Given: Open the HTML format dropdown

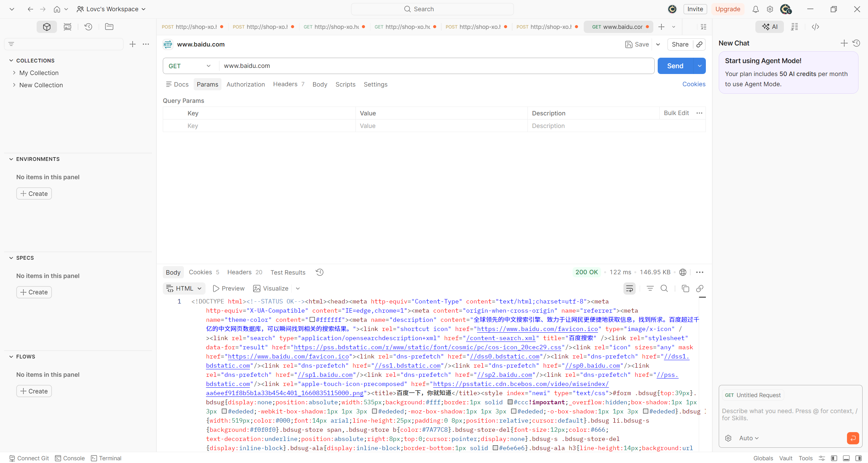Looking at the screenshot, I should 184,289.
